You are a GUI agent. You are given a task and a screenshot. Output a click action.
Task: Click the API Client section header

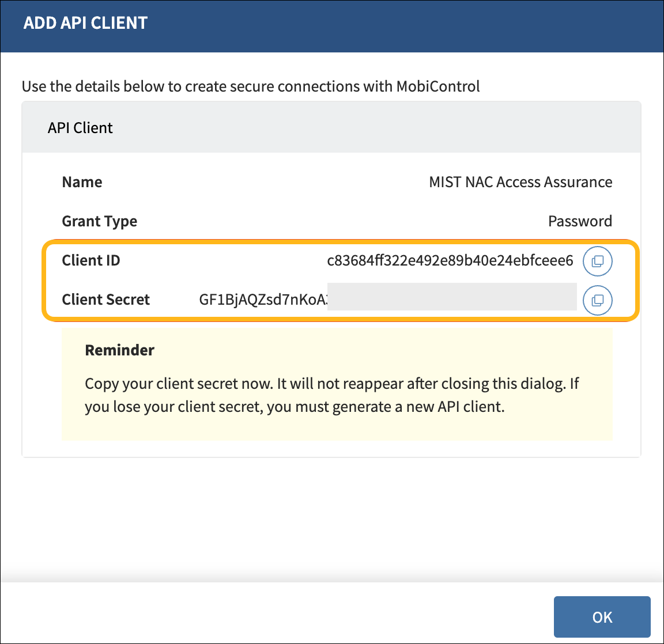[80, 128]
